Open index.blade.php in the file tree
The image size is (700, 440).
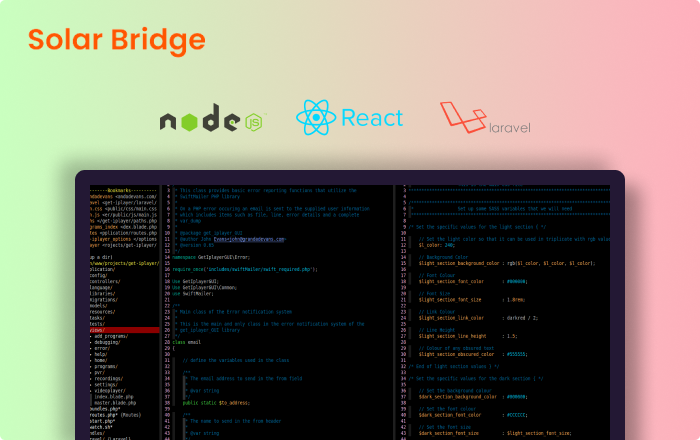[114, 397]
